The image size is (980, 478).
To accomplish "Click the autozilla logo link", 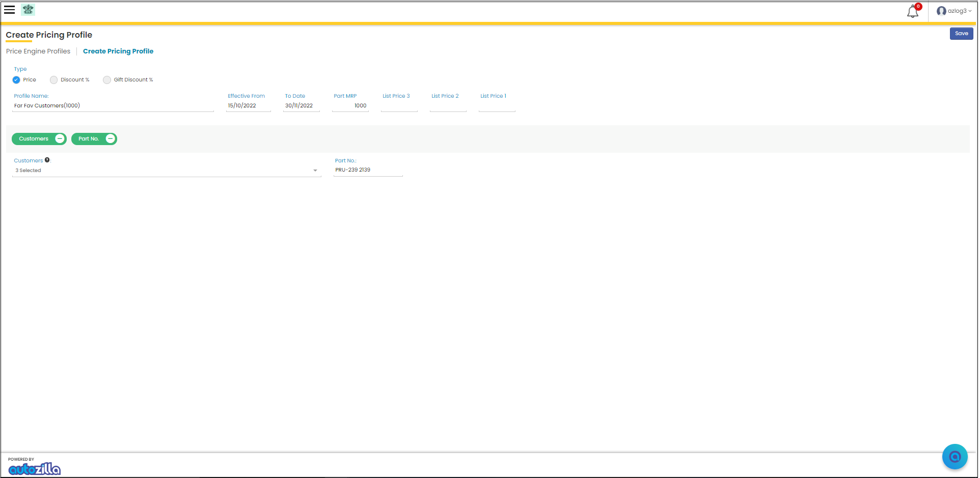I will click(x=34, y=469).
